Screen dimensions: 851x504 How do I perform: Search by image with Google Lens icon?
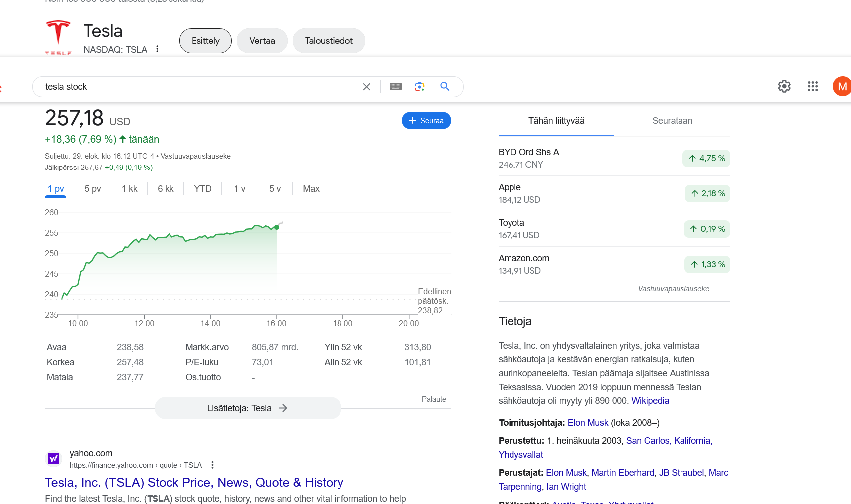pos(420,87)
